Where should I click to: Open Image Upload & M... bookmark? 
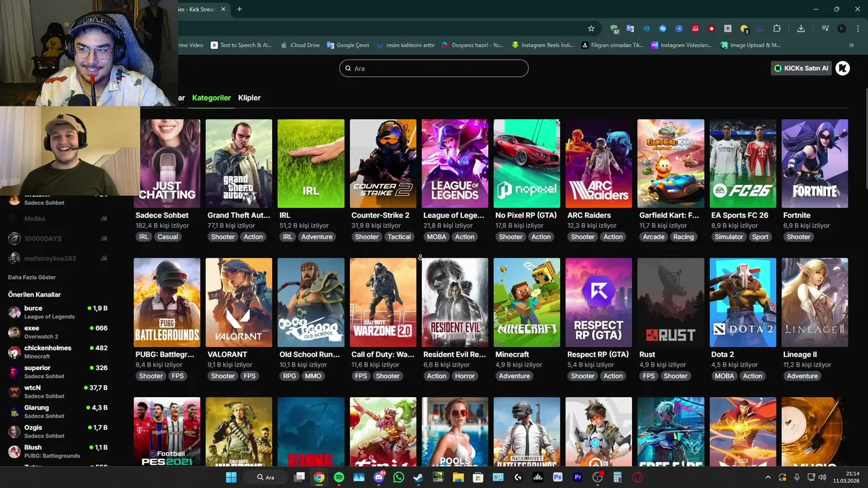tap(750, 45)
